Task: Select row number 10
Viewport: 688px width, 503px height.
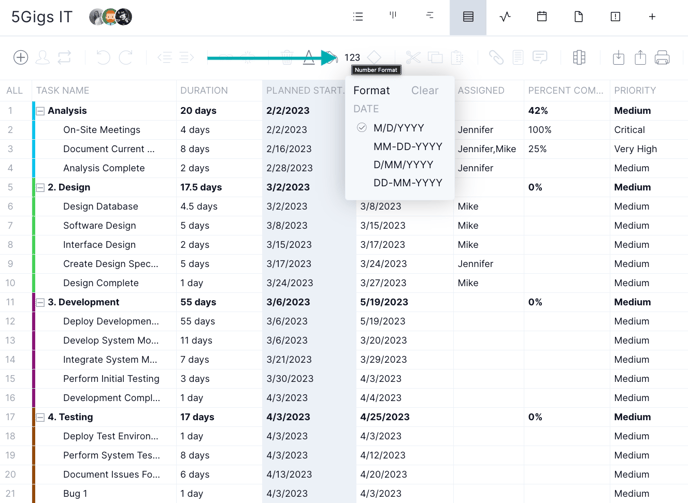Action: 10,283
